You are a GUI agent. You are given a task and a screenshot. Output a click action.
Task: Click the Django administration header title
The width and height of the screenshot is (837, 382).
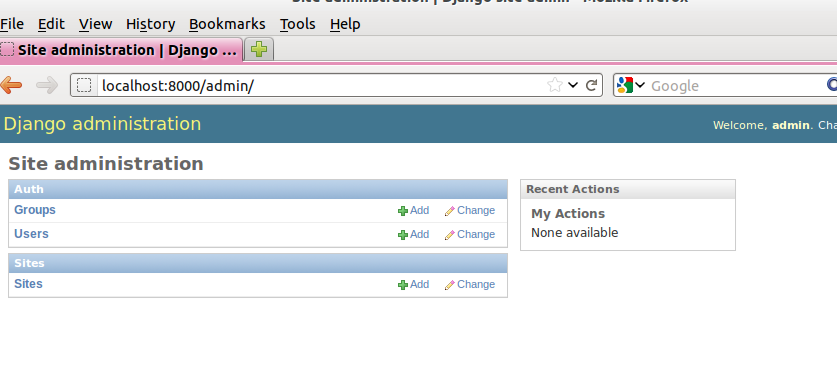coord(102,124)
